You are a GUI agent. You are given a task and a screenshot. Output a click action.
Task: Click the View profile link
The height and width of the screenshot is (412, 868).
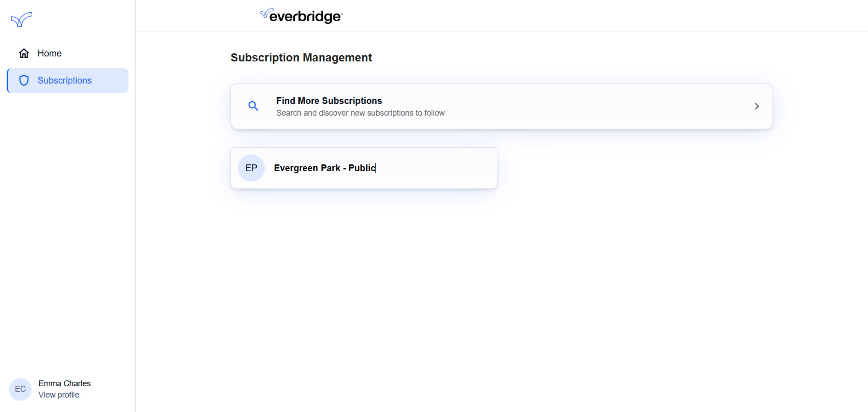point(59,395)
